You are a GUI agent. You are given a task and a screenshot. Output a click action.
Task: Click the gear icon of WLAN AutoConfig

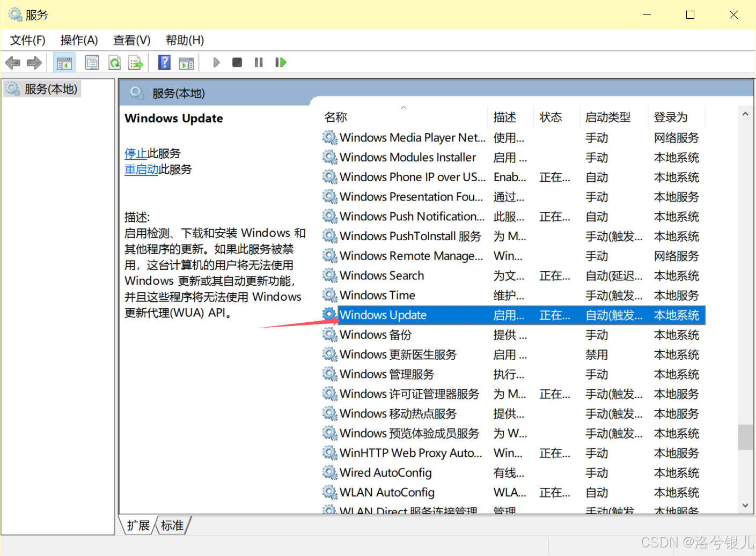(x=329, y=492)
